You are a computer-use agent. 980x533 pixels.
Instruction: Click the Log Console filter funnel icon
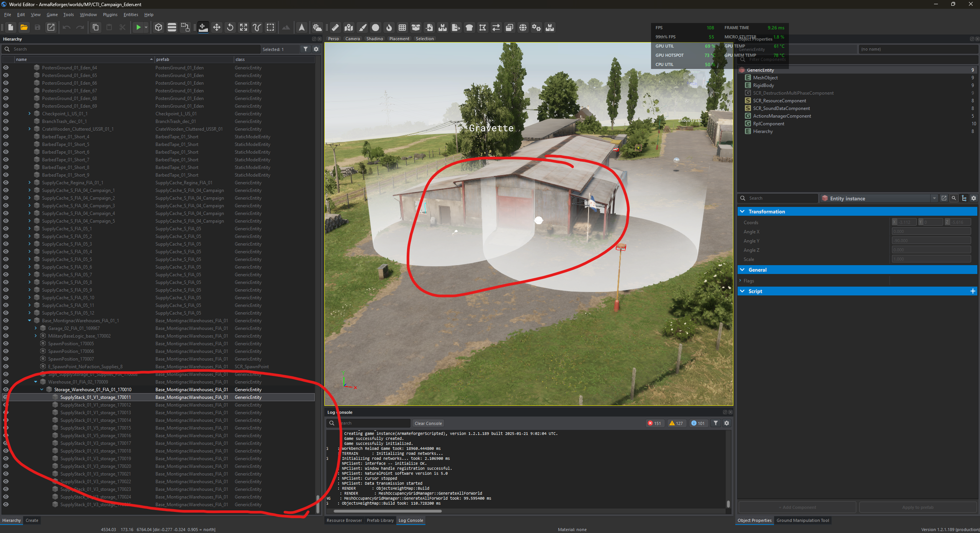(715, 423)
